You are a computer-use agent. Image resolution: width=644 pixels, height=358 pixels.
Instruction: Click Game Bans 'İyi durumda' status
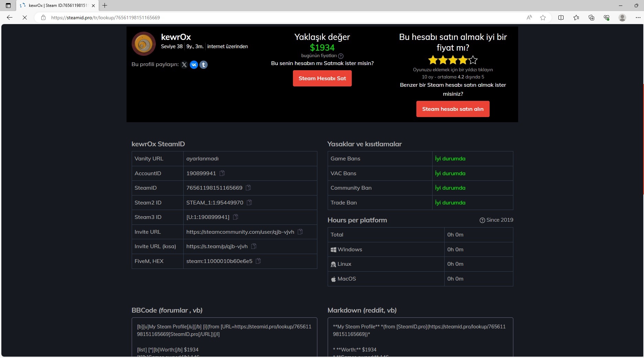(x=450, y=158)
